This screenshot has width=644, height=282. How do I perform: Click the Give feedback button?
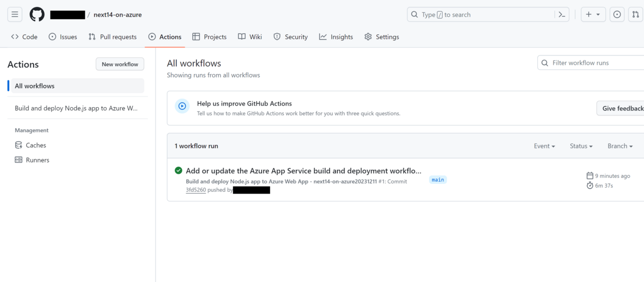[621, 108]
